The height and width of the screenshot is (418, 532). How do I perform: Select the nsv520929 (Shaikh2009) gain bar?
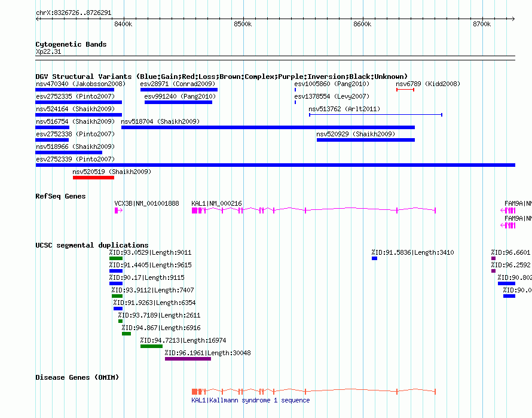[366, 140]
